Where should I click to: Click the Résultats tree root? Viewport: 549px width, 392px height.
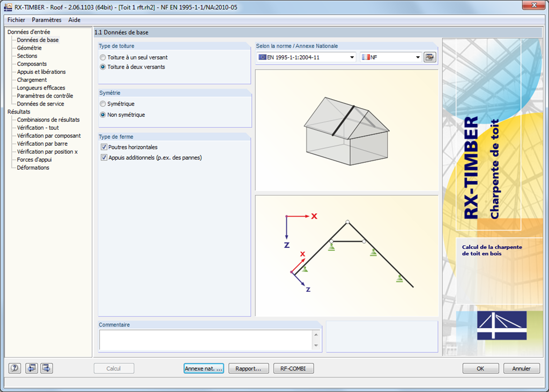19,112
